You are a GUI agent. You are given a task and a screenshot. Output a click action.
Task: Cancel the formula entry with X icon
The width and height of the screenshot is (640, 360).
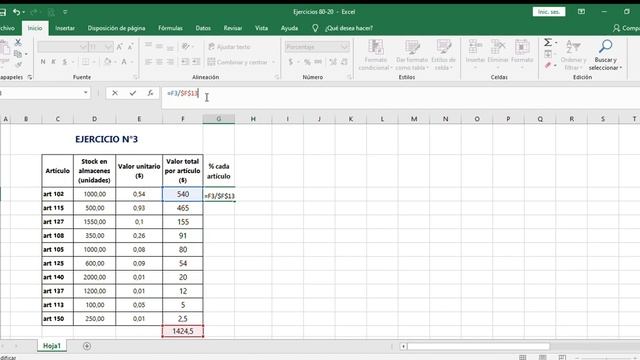[115, 93]
